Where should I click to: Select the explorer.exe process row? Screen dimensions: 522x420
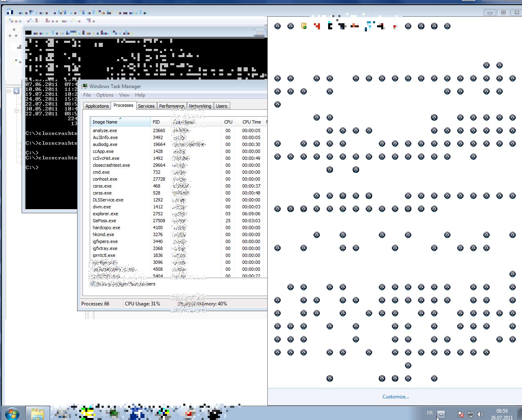click(105, 214)
